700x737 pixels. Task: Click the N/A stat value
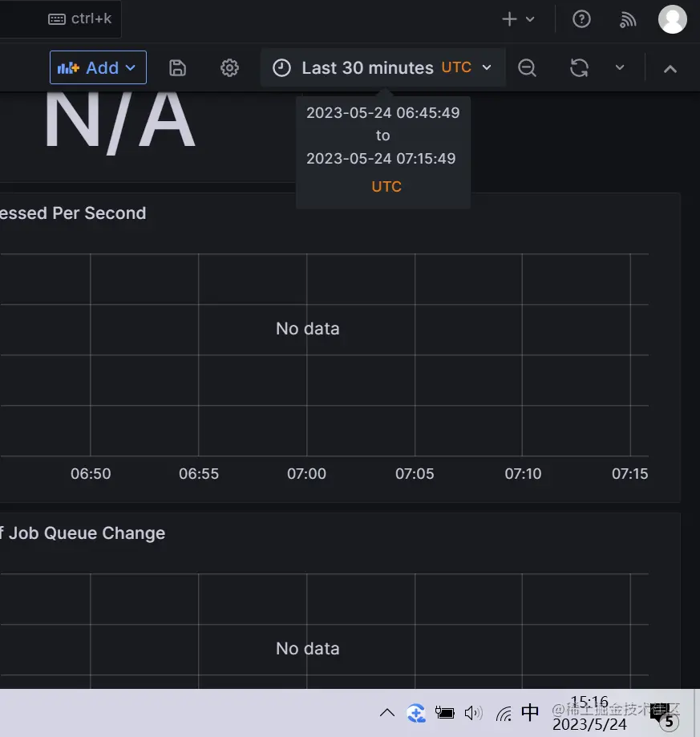[119, 124]
